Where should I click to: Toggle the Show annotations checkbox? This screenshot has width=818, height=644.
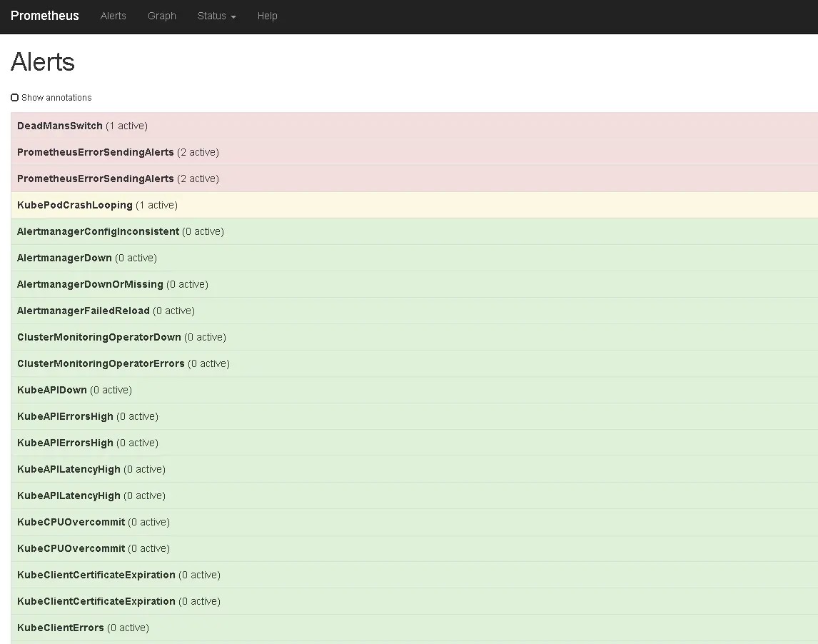tap(15, 98)
